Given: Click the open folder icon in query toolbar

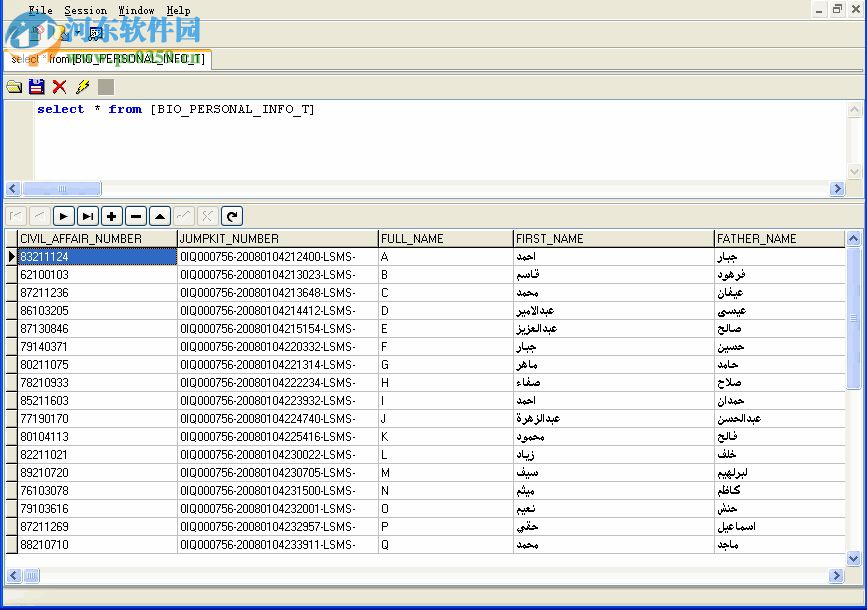Looking at the screenshot, I should (x=14, y=87).
